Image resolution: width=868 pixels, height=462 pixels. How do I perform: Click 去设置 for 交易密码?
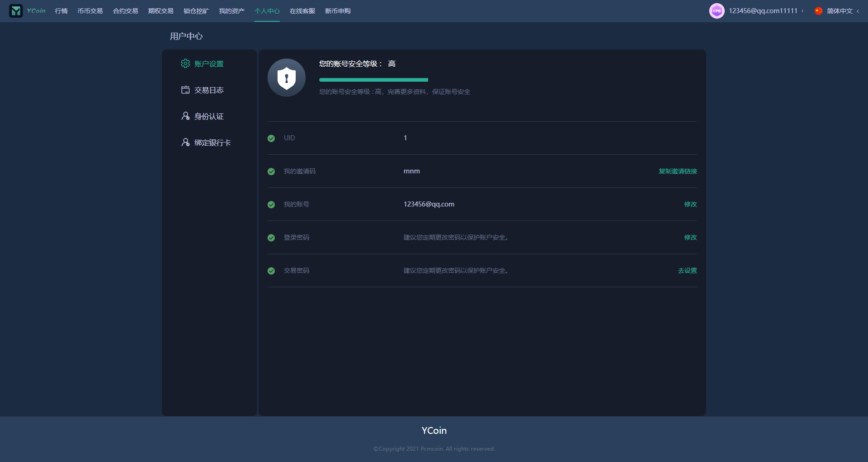click(x=687, y=270)
